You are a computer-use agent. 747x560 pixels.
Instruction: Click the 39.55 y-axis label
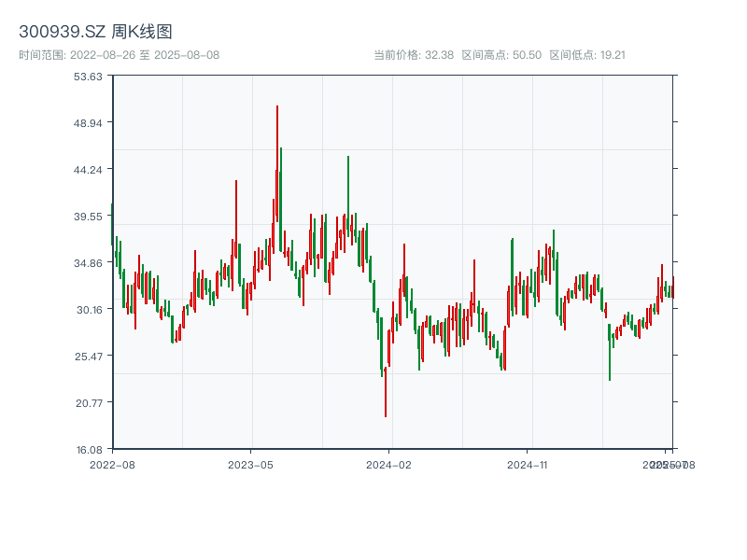[x=89, y=217]
